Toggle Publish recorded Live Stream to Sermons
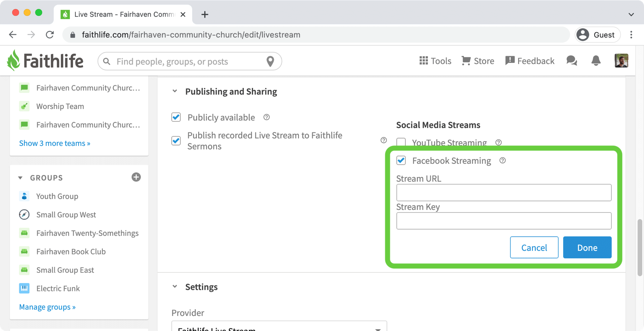Screen dimensions: 644x331 click(x=176, y=140)
